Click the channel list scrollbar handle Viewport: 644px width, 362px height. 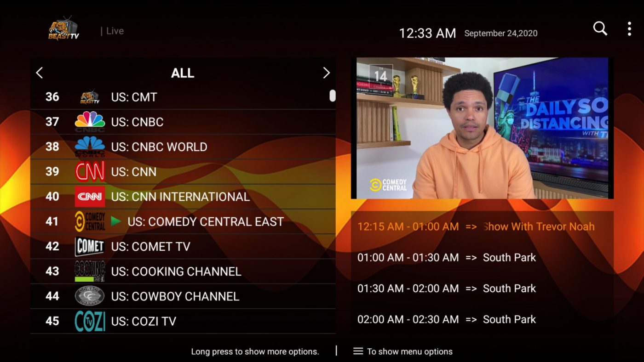point(332,96)
